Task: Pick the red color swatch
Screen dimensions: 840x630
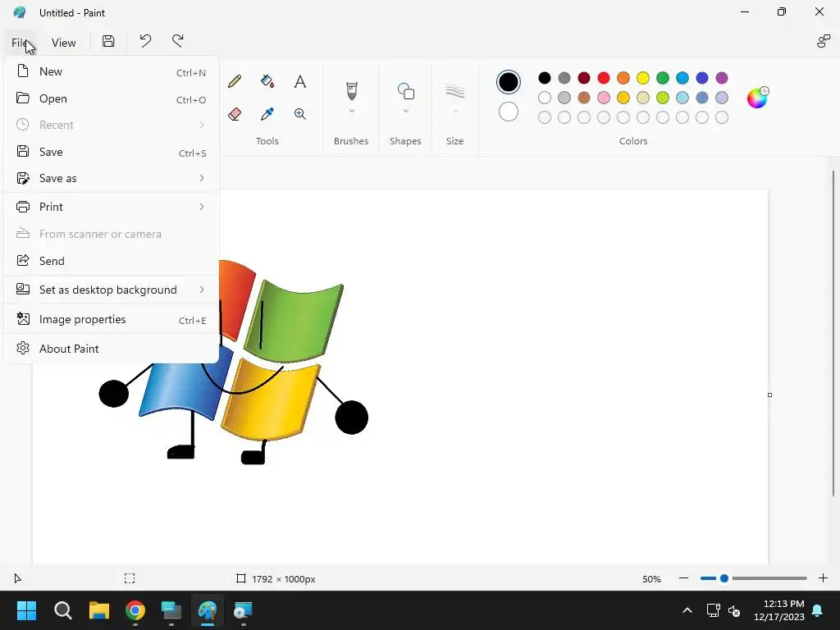Action: 604,78
